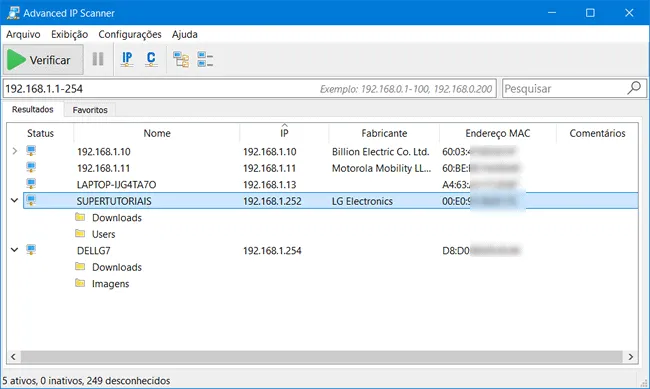Screen dimensions: 650x389
Task: Minimize the Advanced IP Scanner window
Action: [x=552, y=12]
